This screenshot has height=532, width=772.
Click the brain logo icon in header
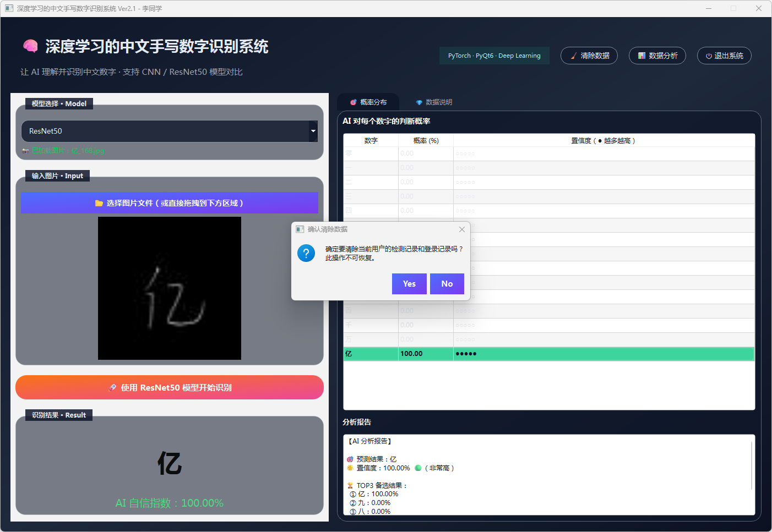coord(30,46)
